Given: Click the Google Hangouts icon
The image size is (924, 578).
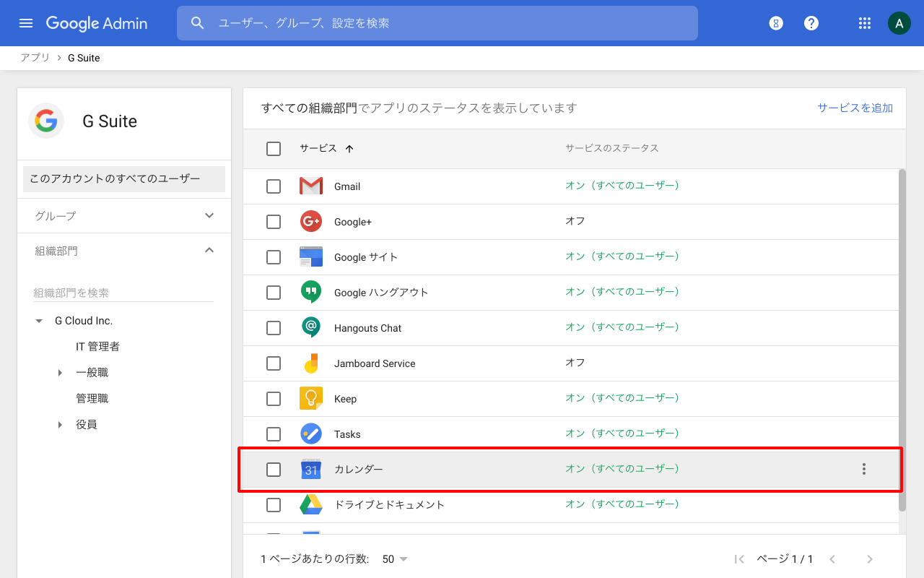Looking at the screenshot, I should coord(311,292).
